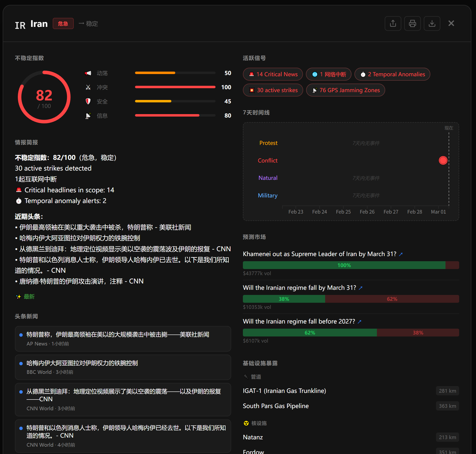
Task: Click the export/share icon in the header
Action: [393, 23]
